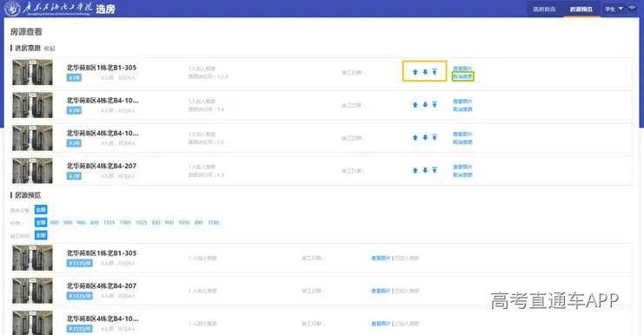Click the ¥1335/年 price tag of preview room B1-305

(x=80, y=263)
